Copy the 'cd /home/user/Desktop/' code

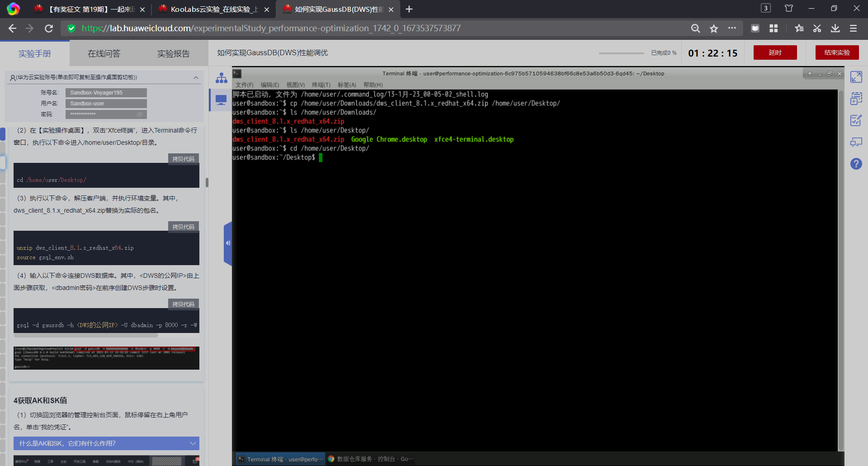[184, 159]
